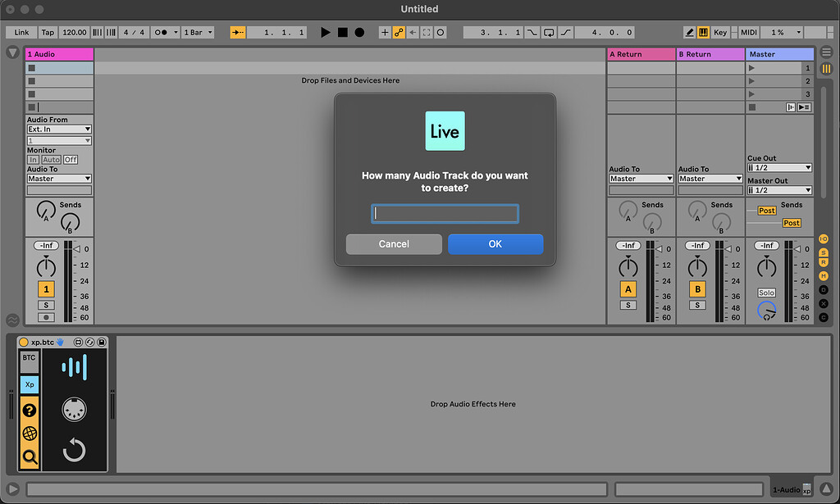Toggle Draw Mode pencil in the toolbar
Image resolution: width=840 pixels, height=504 pixels.
click(691, 33)
